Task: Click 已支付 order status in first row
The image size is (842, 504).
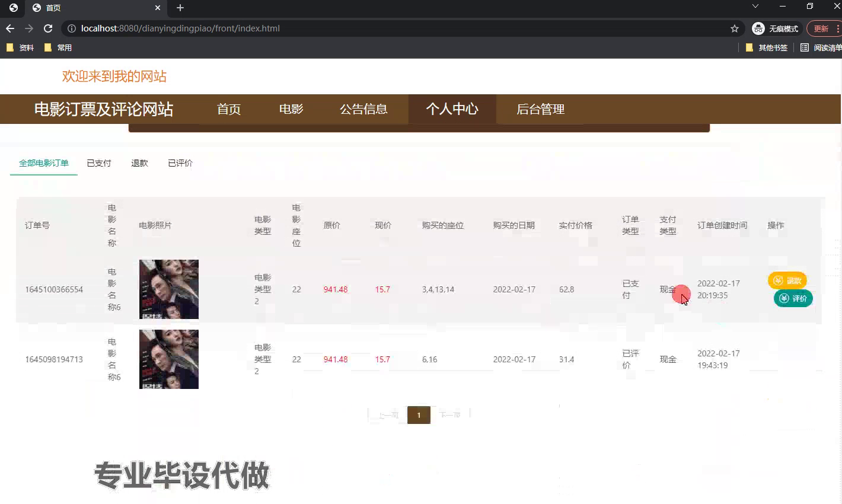Action: [630, 289]
